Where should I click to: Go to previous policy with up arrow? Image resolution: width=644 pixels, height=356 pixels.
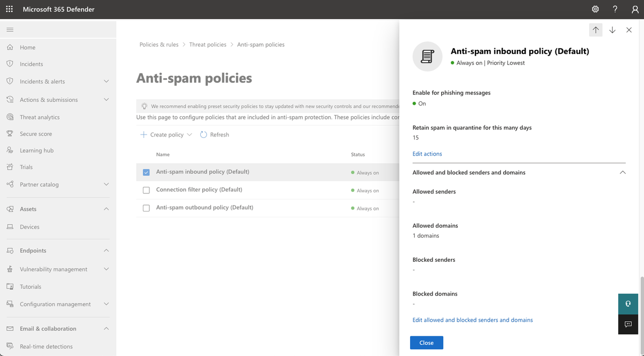[x=596, y=30]
